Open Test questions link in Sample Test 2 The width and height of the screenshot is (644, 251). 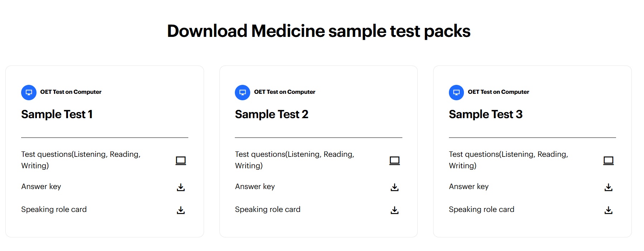click(295, 160)
